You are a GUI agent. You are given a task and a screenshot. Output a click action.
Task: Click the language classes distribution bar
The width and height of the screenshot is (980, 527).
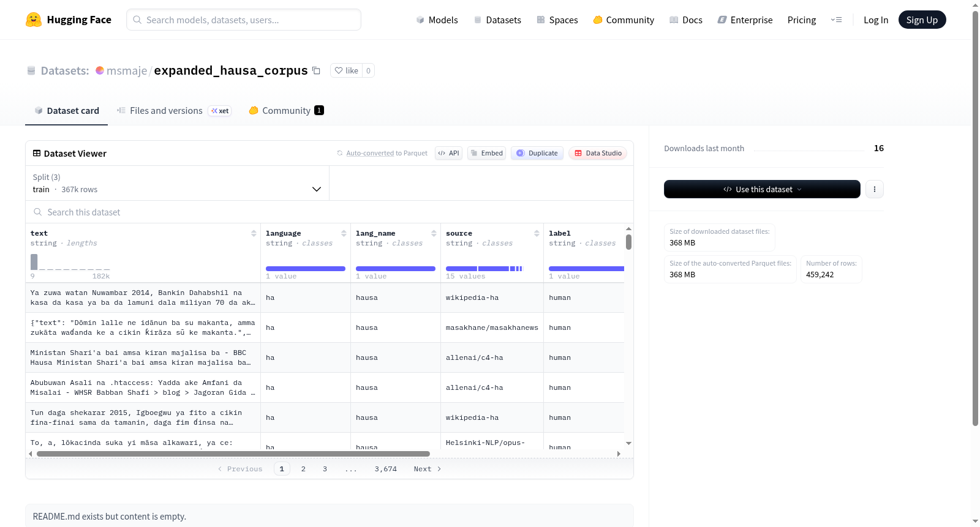[x=306, y=269]
